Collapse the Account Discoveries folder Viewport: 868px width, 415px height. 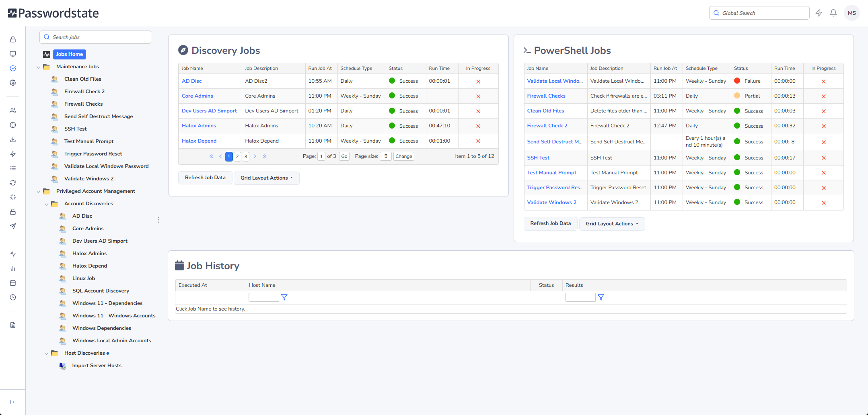point(47,204)
